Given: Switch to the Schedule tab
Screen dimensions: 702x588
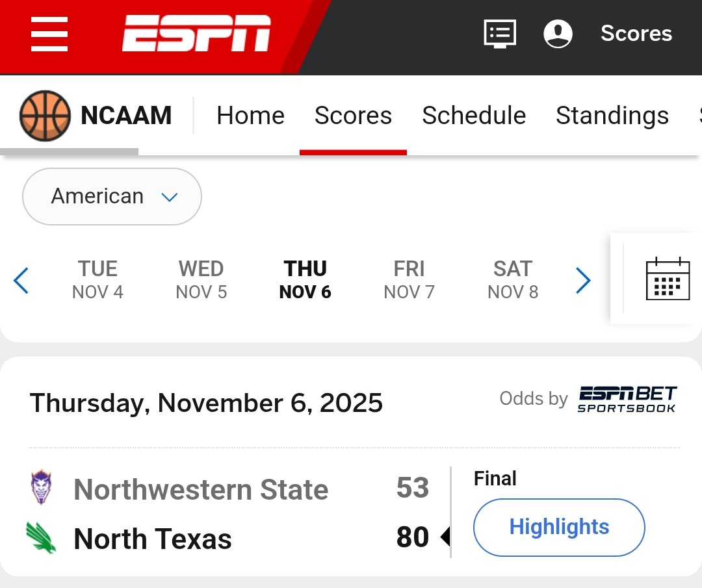Looking at the screenshot, I should click(x=474, y=116).
